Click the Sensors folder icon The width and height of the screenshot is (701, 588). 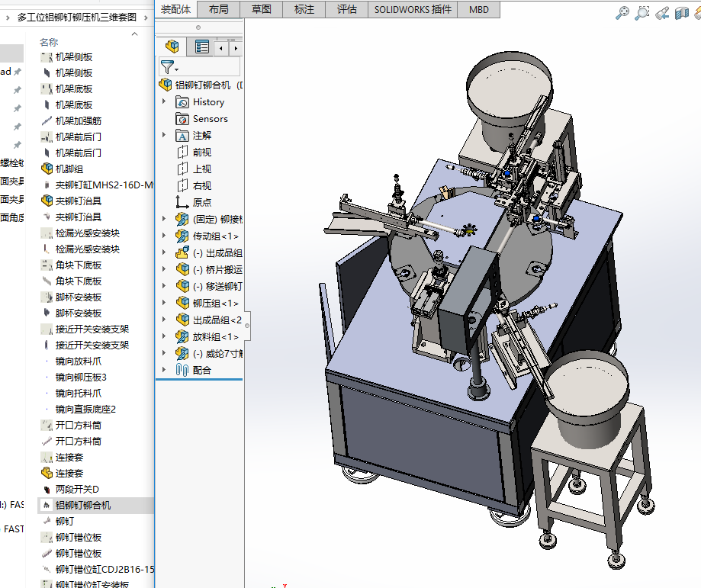(182, 119)
